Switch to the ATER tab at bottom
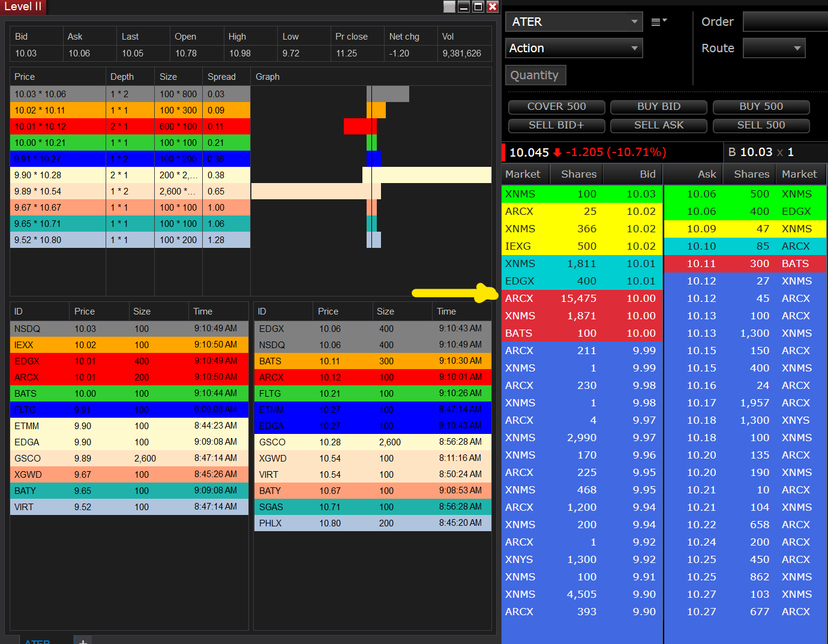 [x=37, y=641]
